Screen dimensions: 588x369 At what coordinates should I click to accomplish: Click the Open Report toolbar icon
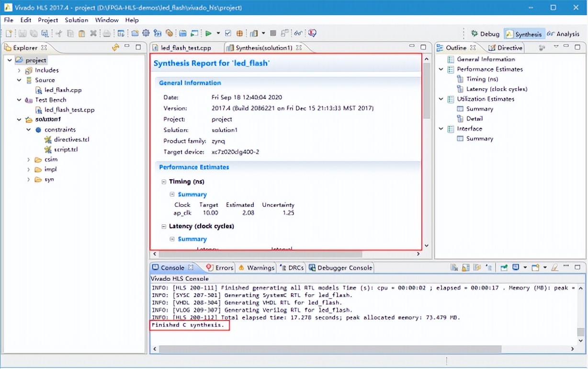254,33
